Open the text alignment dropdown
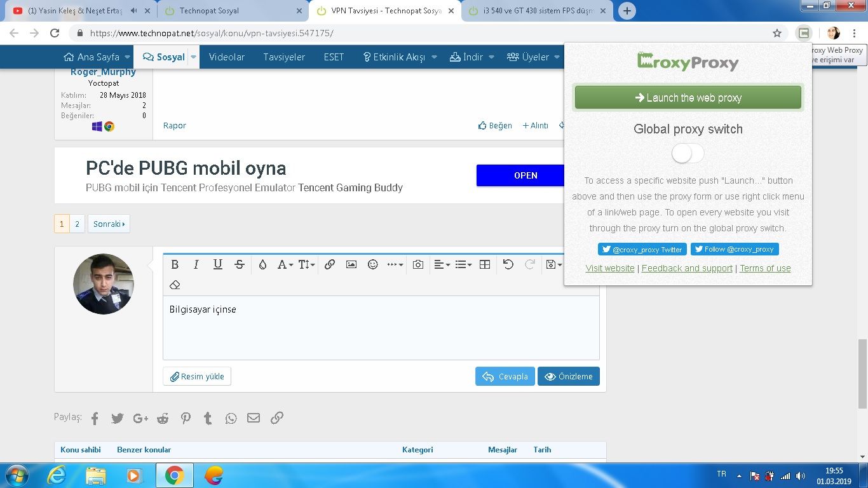Screen dimensions: 868x488 coord(442,265)
